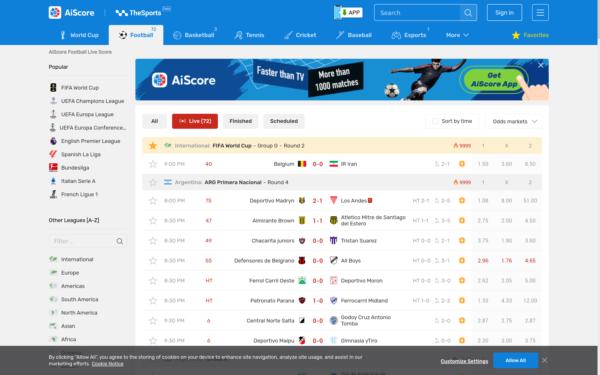The height and width of the screenshot is (375, 600).
Task: Select the All matches filter
Action: point(155,121)
